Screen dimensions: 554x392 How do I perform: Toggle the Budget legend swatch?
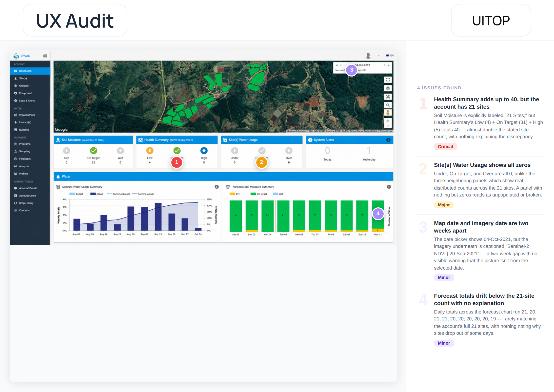[x=72, y=194]
